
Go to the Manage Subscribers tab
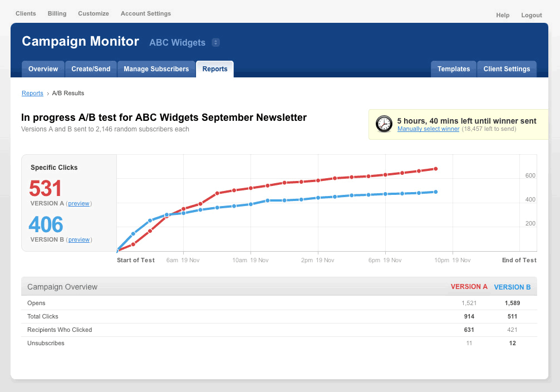(156, 69)
